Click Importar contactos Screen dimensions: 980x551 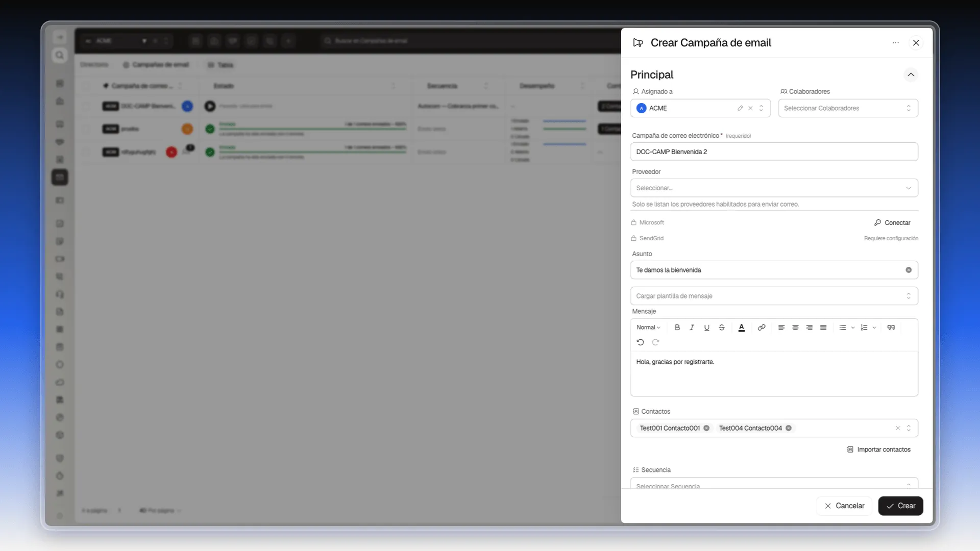pos(879,449)
